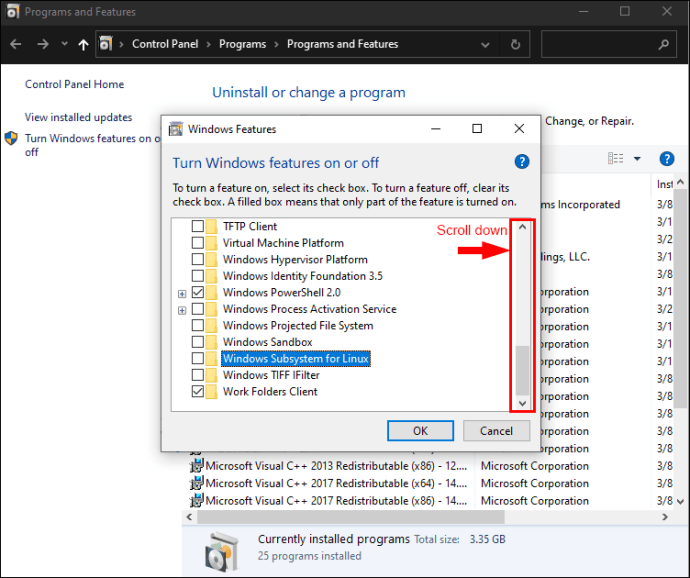
Task: Select Programs and Features breadcrumb
Action: click(x=342, y=44)
